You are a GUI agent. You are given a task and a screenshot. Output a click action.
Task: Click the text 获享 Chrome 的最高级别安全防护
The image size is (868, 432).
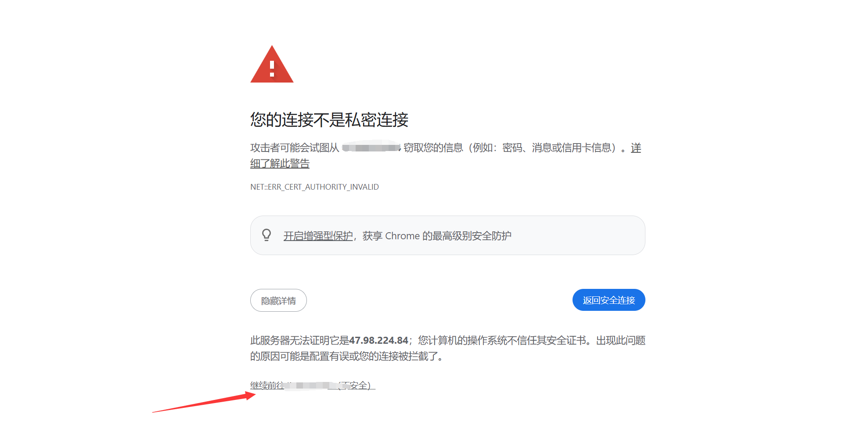[x=437, y=236]
